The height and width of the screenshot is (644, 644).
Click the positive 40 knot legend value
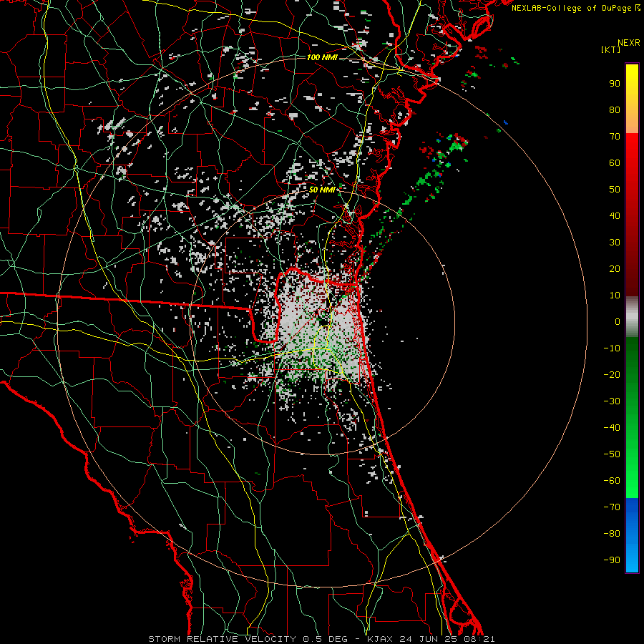pyautogui.click(x=615, y=216)
